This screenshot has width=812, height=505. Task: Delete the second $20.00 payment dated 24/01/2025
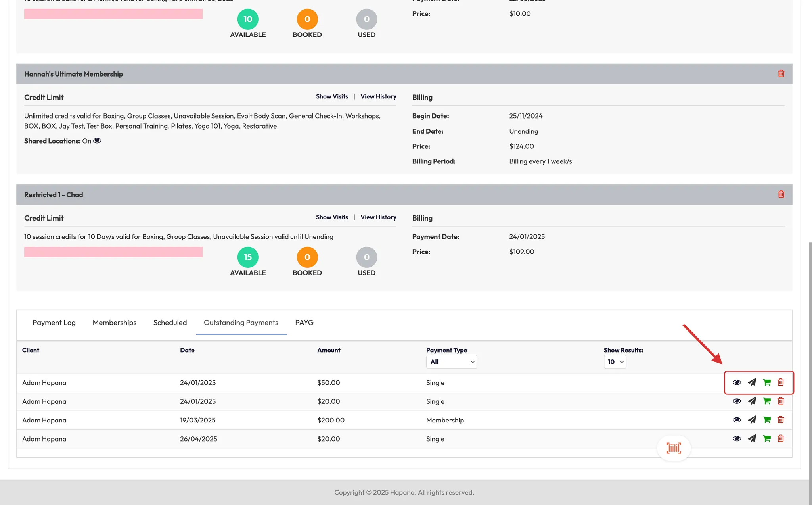[781, 401]
